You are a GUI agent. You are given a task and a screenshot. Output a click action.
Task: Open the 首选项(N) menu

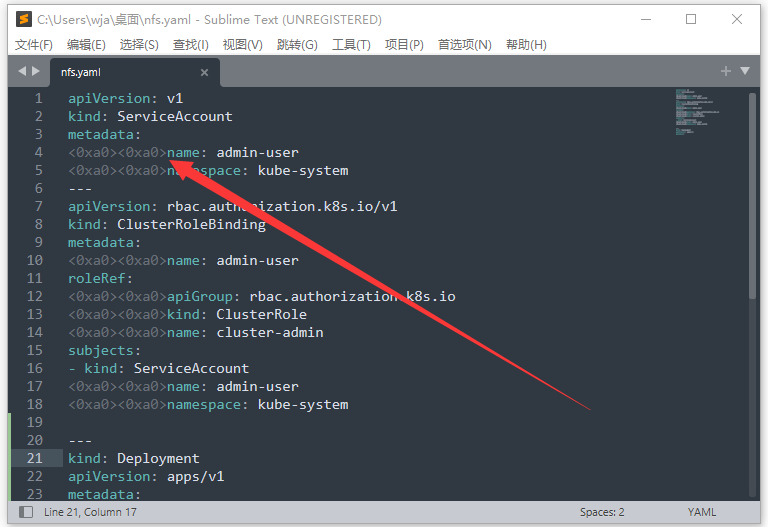465,45
